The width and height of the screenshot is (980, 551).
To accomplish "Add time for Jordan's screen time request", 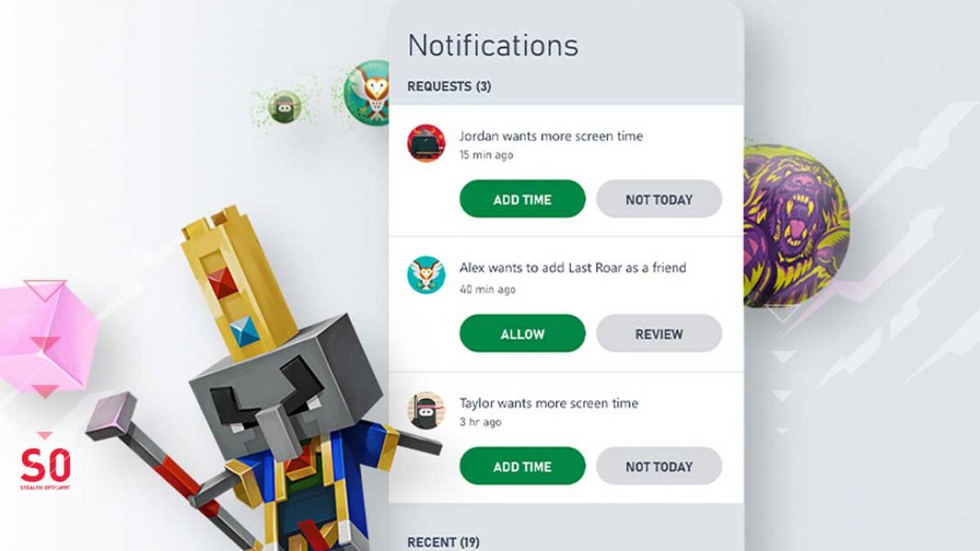I will (523, 199).
